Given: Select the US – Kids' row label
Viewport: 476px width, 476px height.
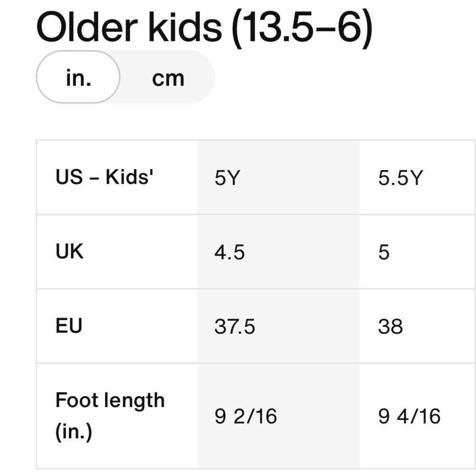Looking at the screenshot, I should click(x=104, y=177).
